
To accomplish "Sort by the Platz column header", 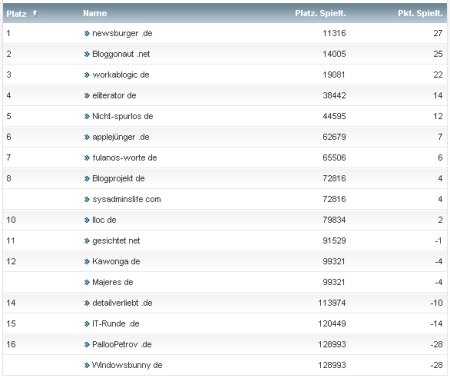I will 16,14.
